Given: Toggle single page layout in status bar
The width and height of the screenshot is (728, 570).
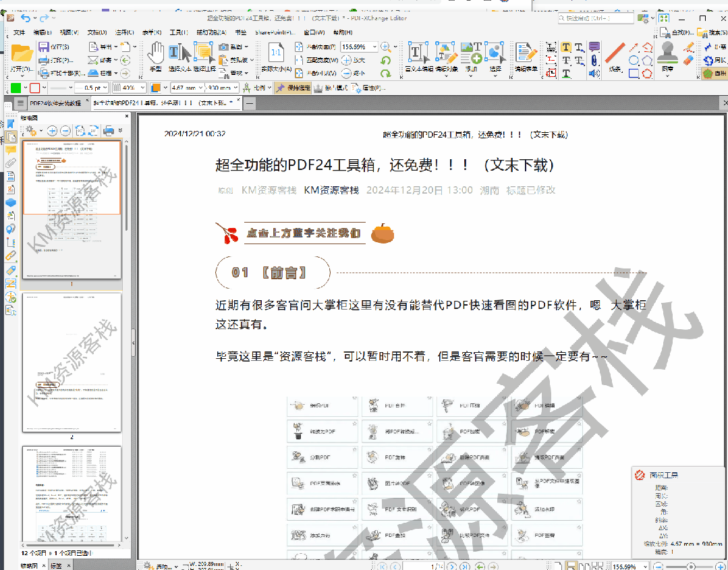Looking at the screenshot, I should 559,566.
